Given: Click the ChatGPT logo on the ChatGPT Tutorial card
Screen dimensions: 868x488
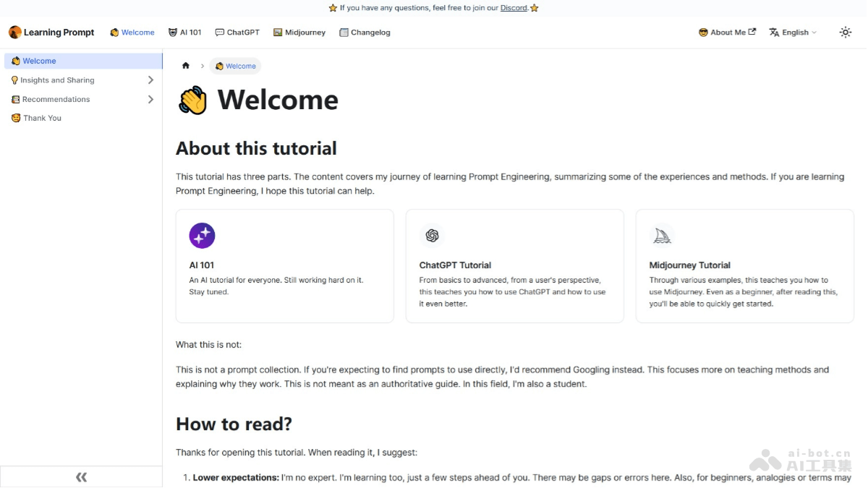Looking at the screenshot, I should (432, 236).
